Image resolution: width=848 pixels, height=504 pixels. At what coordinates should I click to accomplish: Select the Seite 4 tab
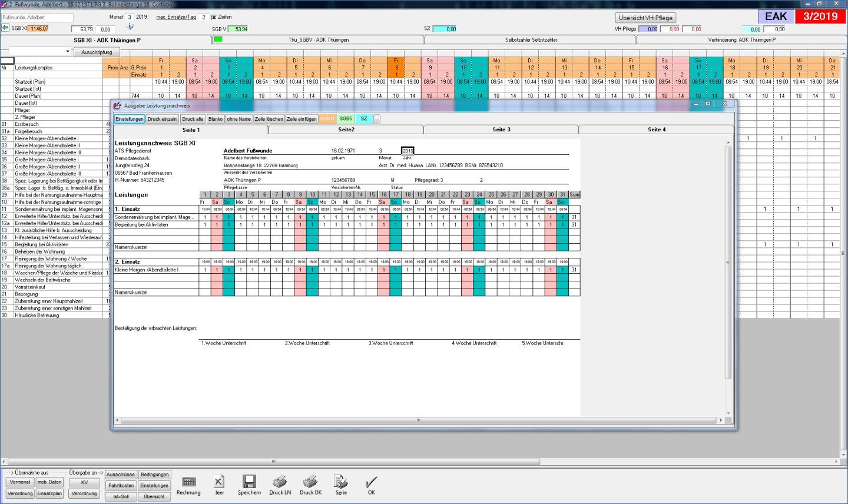coord(657,130)
